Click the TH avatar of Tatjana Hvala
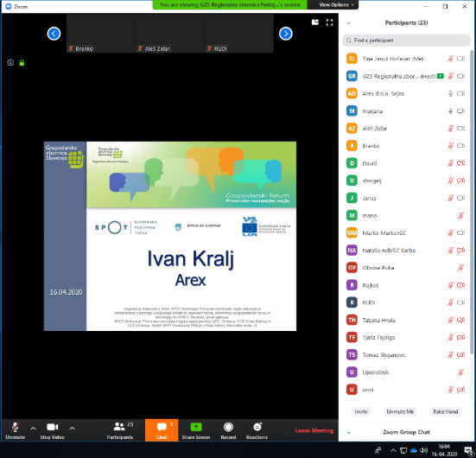 352,320
